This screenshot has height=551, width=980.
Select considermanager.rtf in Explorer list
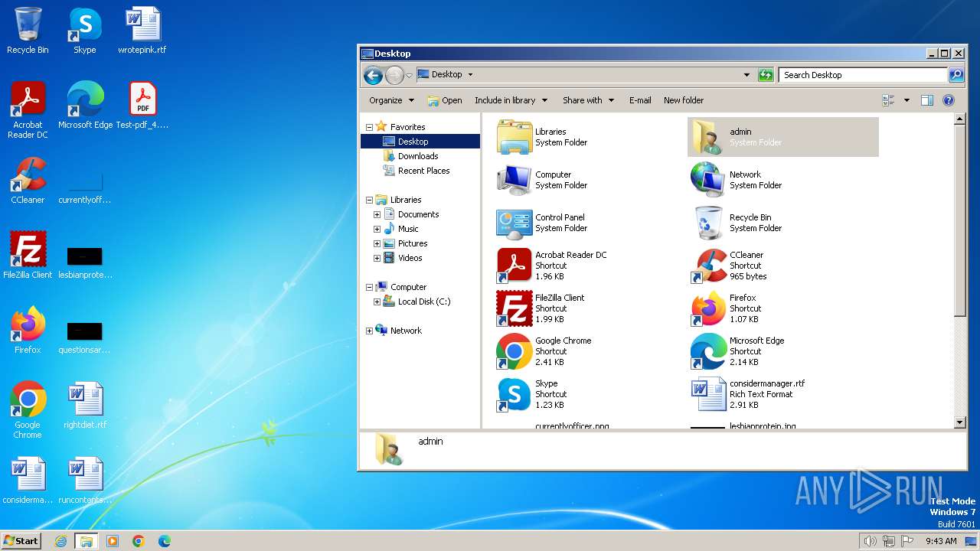[x=748, y=394]
